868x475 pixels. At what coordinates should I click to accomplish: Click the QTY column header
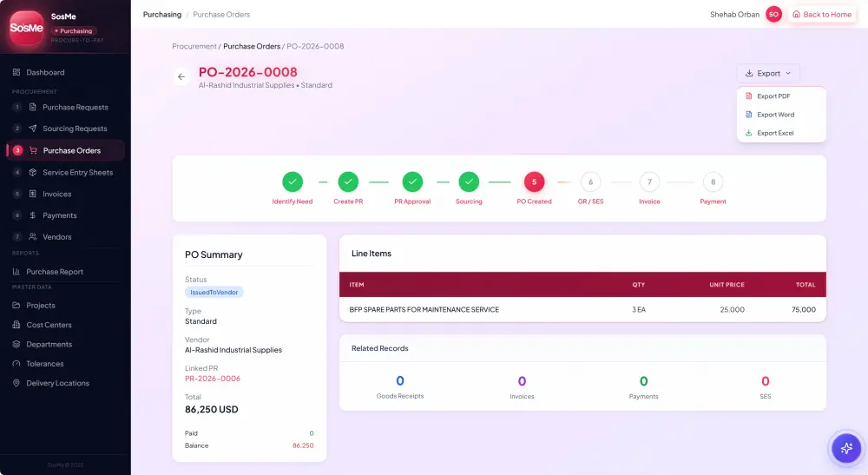pyautogui.click(x=639, y=285)
